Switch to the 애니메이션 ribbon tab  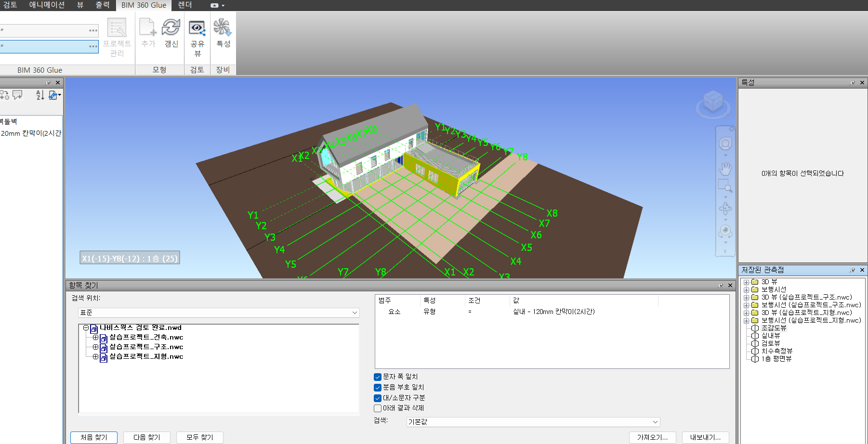pyautogui.click(x=47, y=5)
